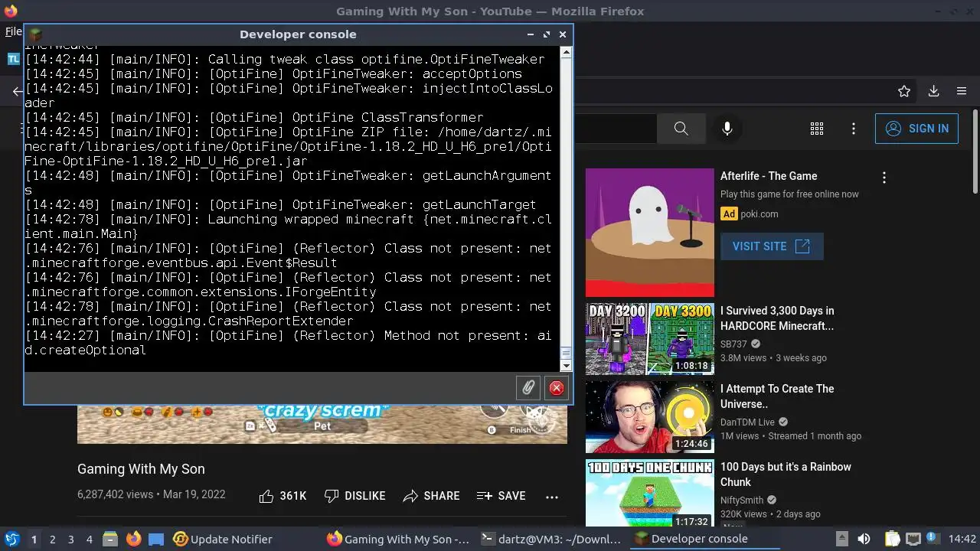The image size is (980, 551).
Task: Click the 'I Attempt To Create The Universe' title
Action: coord(777,396)
